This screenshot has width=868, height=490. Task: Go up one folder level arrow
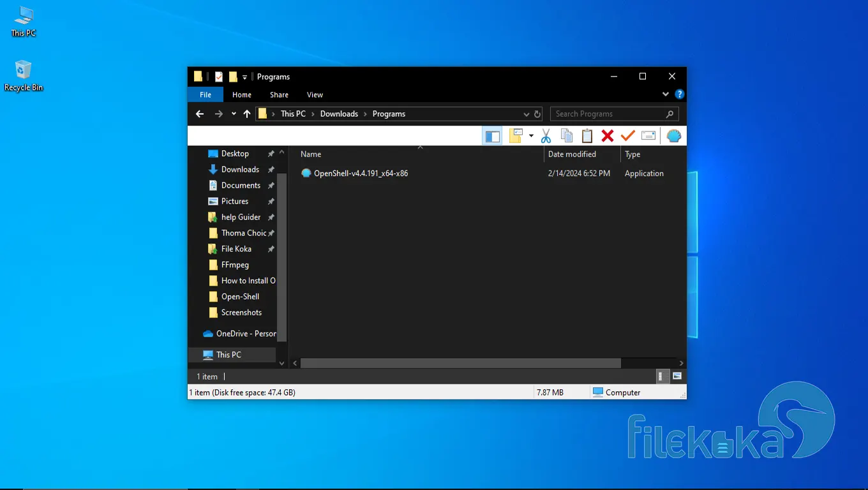click(247, 114)
